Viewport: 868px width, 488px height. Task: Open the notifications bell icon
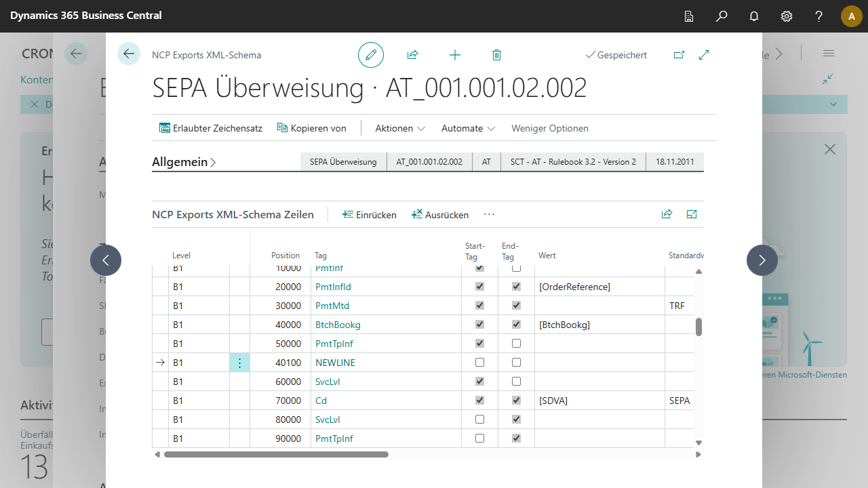(x=754, y=16)
